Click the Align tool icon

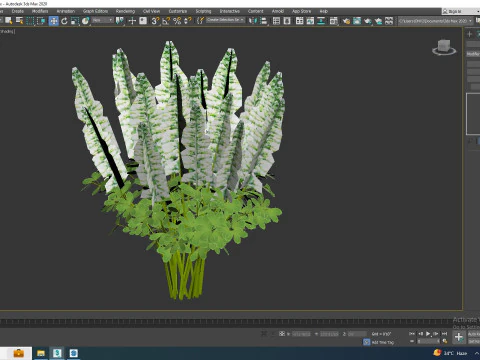264,21
